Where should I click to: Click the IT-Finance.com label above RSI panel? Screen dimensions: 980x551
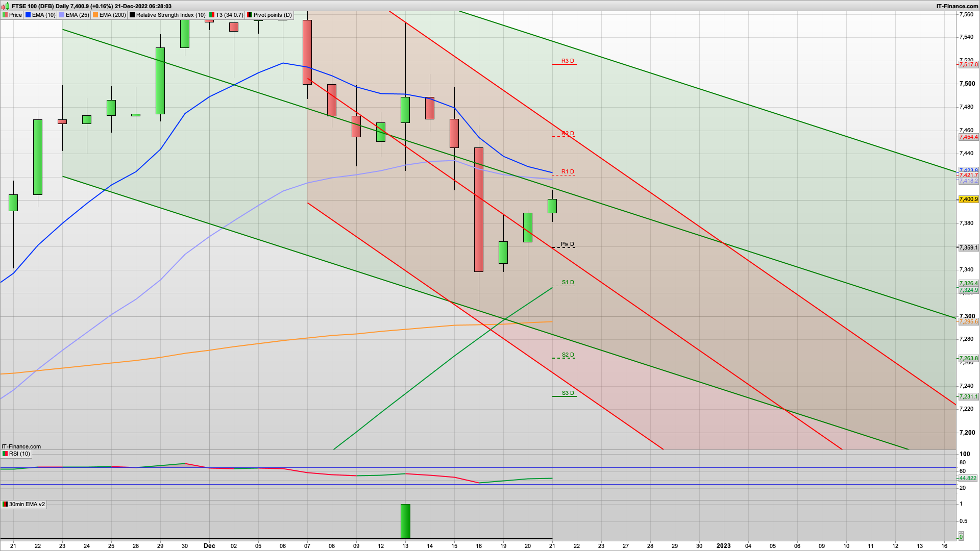tap(20, 446)
